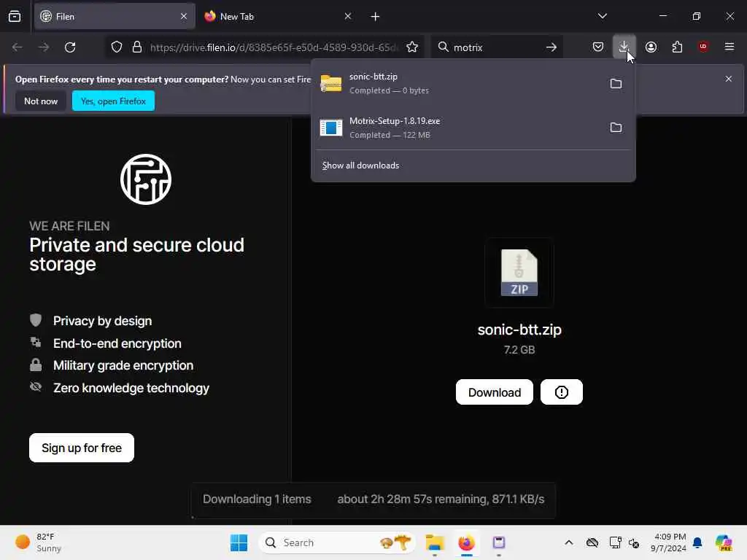Image resolution: width=747 pixels, height=560 pixels.
Task: Show Motrix-Setup-1.8.19.exe in its folder
Action: pos(616,128)
